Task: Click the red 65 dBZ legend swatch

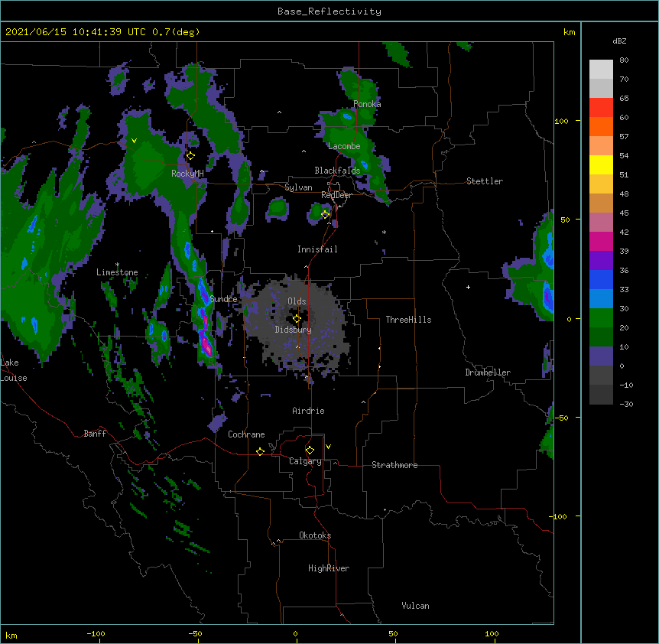Action: (601, 108)
